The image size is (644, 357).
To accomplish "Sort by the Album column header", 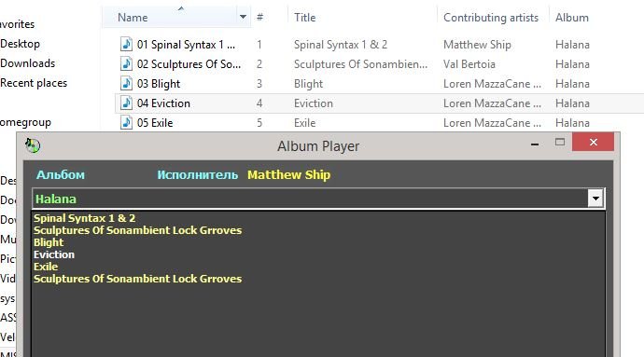I will pos(572,18).
